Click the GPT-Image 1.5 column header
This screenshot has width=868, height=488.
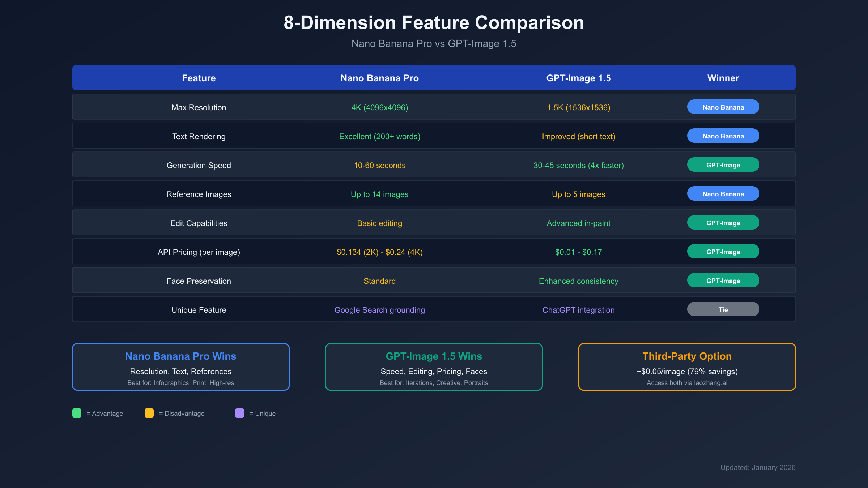578,78
